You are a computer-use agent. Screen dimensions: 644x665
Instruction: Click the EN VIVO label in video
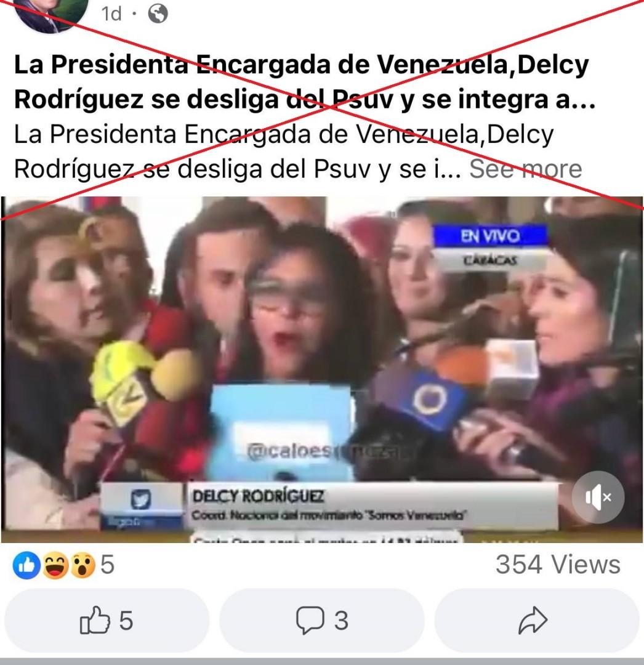490,236
